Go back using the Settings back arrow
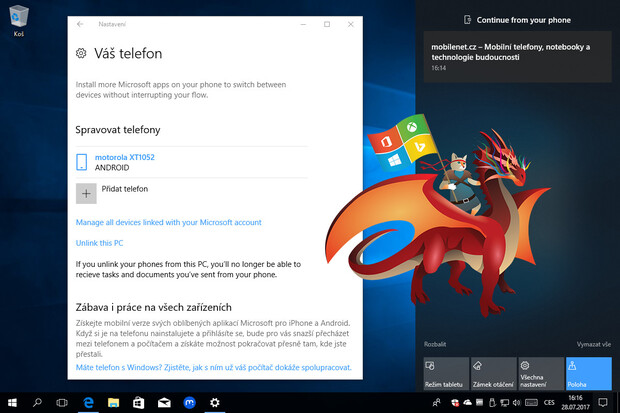This screenshot has width=620, height=413. click(80, 24)
